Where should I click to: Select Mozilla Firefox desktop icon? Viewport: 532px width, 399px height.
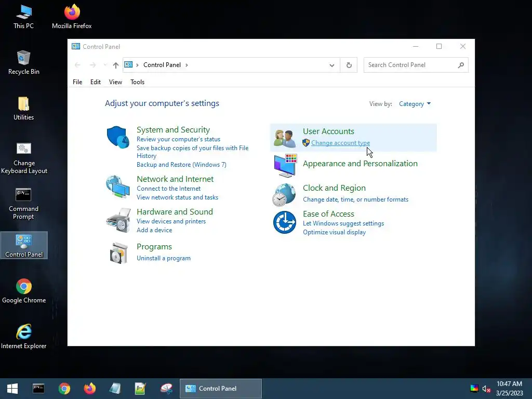pyautogui.click(x=72, y=17)
